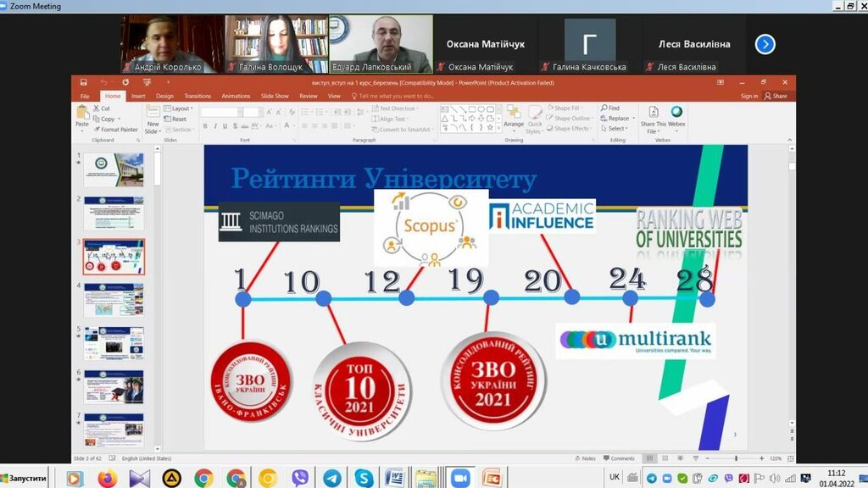The height and width of the screenshot is (488, 868).
Task: Switch to the Transitions ribbon tab
Action: [197, 97]
